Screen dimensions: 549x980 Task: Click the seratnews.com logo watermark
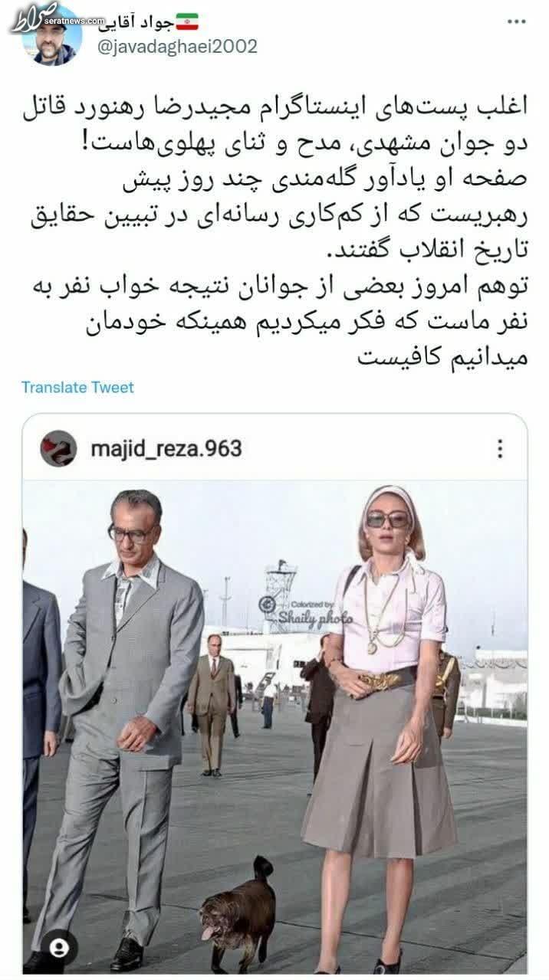click(44, 17)
